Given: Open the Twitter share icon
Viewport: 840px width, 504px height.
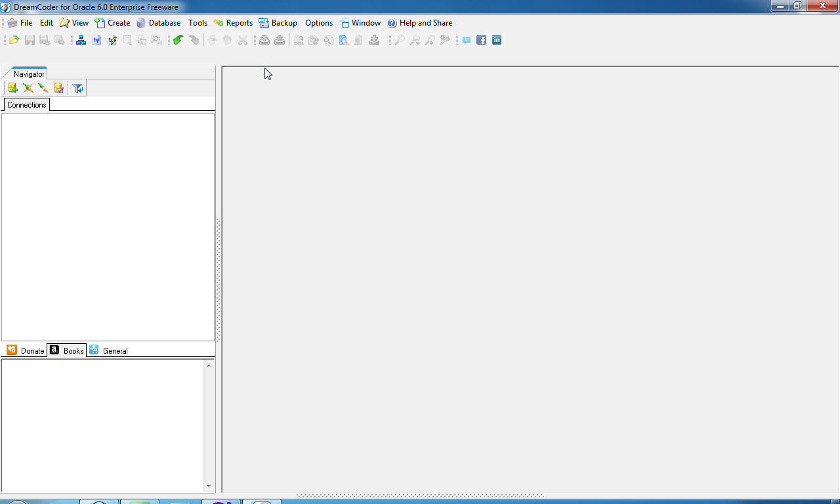Looking at the screenshot, I should 467,40.
